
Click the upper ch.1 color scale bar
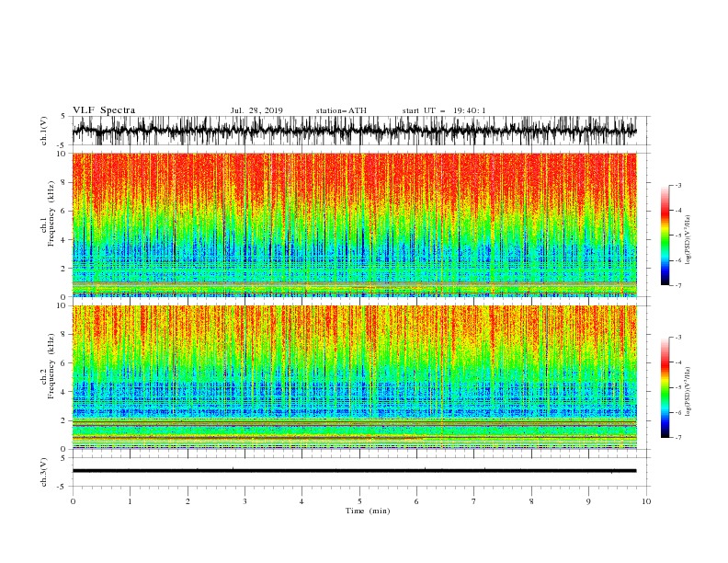[x=665, y=236]
